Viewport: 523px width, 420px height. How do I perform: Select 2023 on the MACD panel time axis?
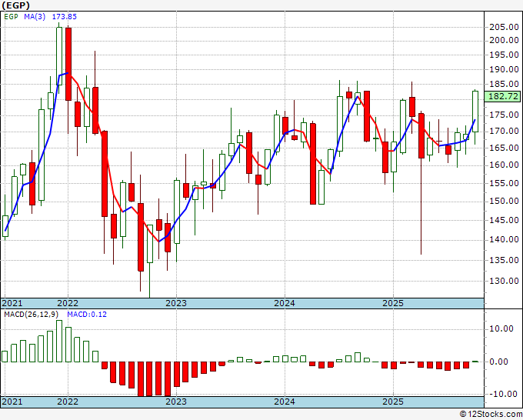click(176, 402)
